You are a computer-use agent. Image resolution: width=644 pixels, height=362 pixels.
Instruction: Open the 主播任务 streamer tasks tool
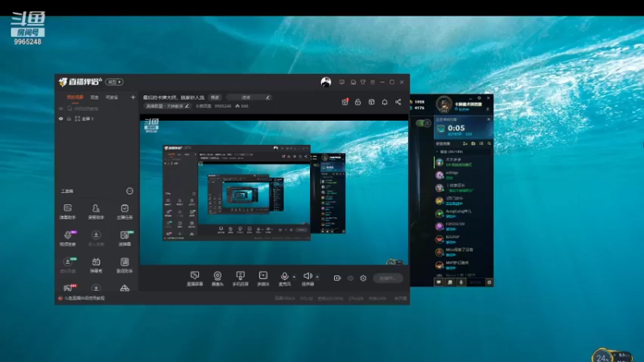click(x=125, y=212)
